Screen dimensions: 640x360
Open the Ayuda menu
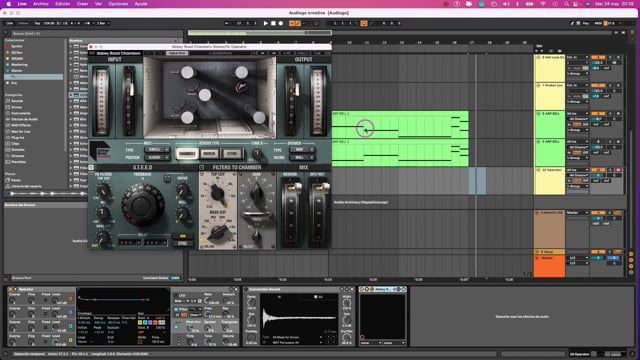point(141,4)
